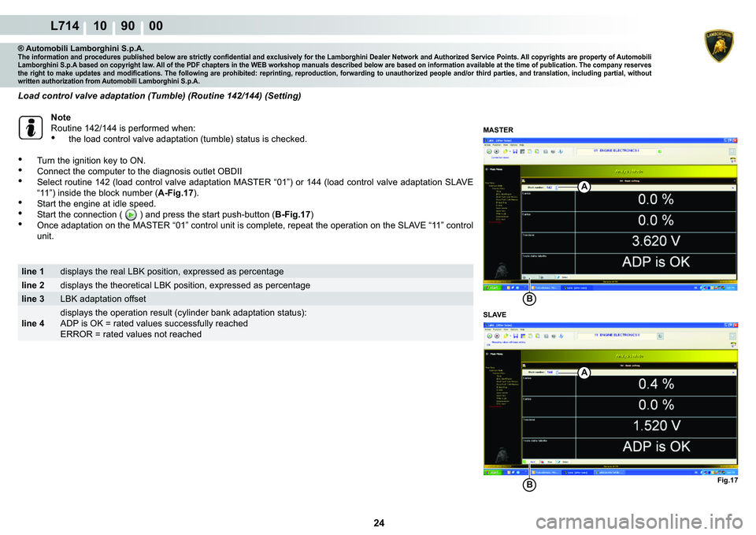
Task: Click the page number 24 at bottom
Action: pos(379,523)
